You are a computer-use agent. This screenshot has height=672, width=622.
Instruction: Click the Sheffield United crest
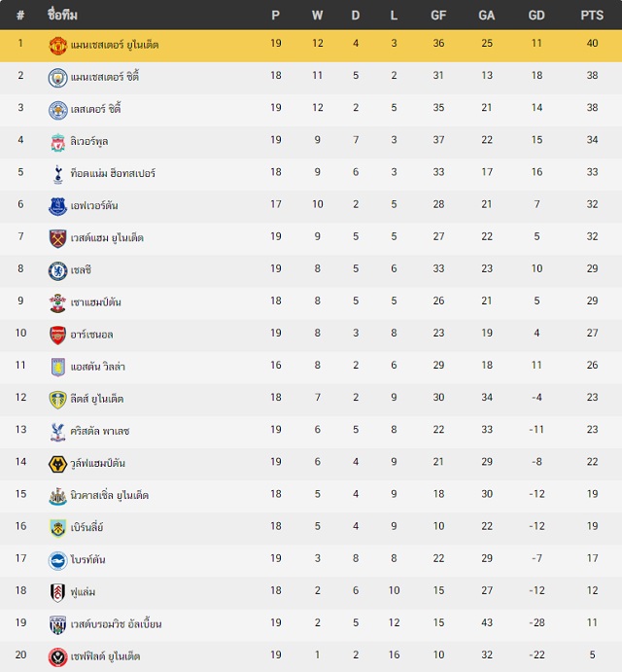(57, 657)
